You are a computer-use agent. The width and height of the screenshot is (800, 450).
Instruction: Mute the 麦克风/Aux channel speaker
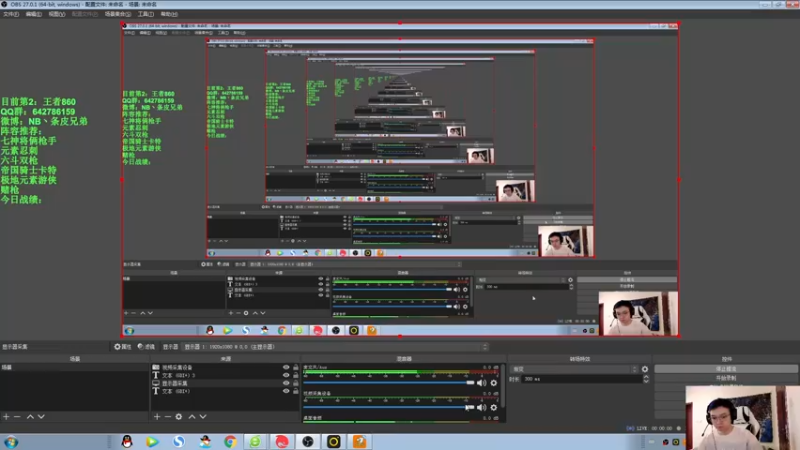point(481,383)
